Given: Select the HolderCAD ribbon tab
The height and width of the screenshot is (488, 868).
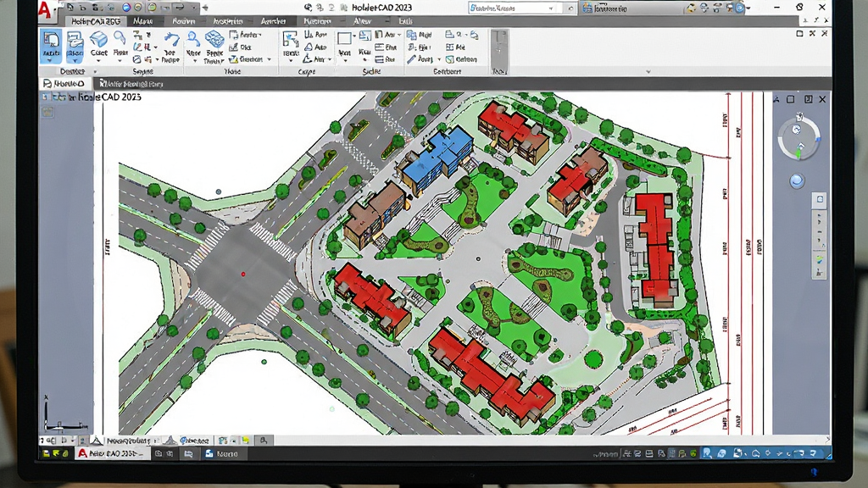Looking at the screenshot, I should click(95, 21).
